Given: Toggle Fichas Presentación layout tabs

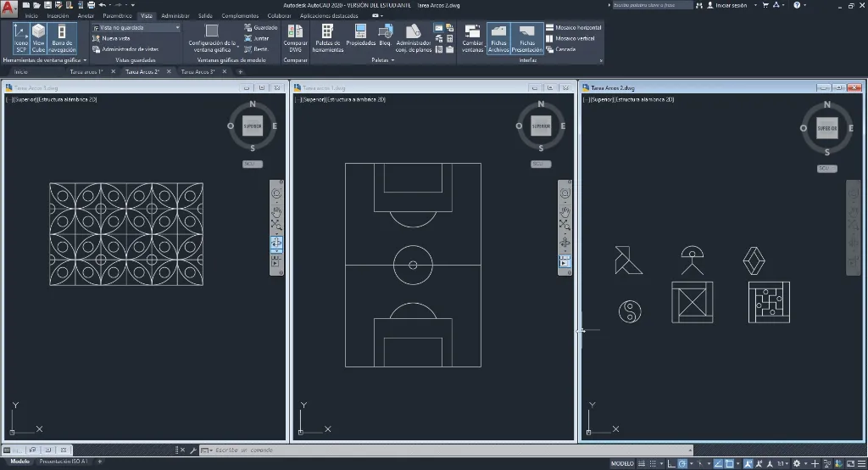Looking at the screenshot, I should pos(527,38).
